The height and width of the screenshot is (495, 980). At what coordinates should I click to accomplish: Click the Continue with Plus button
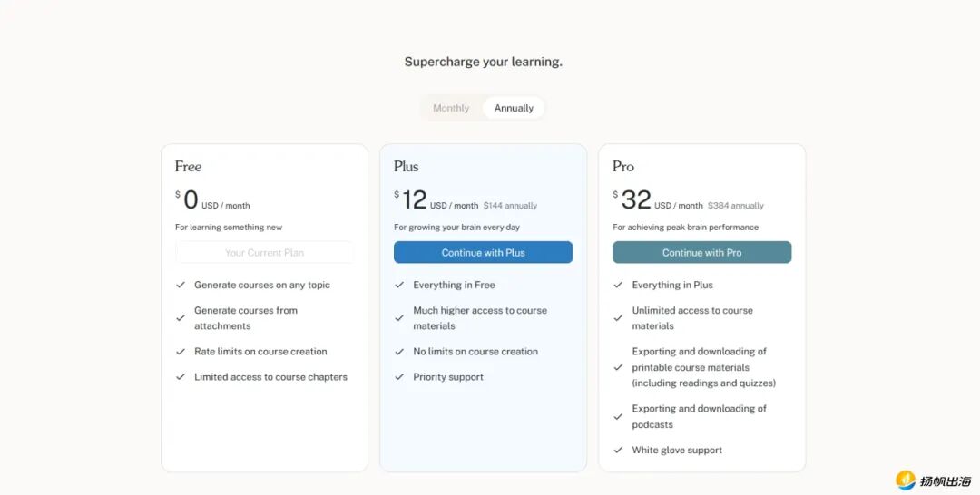click(483, 253)
